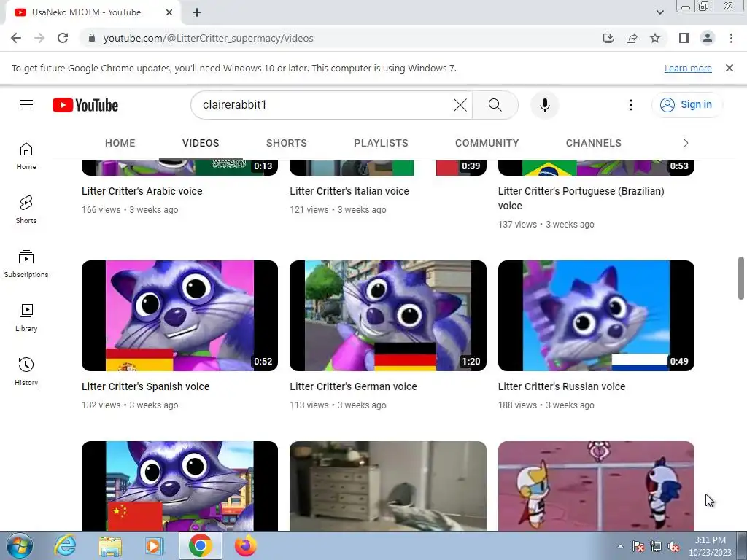
Task: Open Litter Critter's Russian voice title
Action: [562, 386]
